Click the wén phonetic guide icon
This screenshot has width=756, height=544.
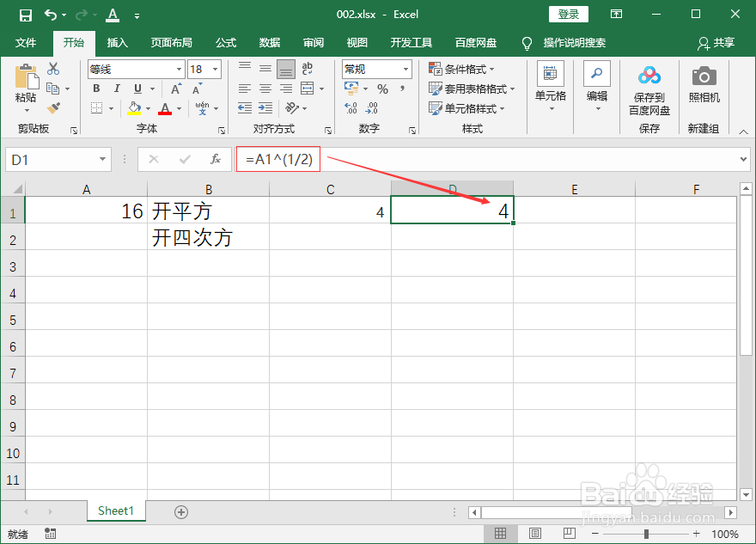[202, 108]
